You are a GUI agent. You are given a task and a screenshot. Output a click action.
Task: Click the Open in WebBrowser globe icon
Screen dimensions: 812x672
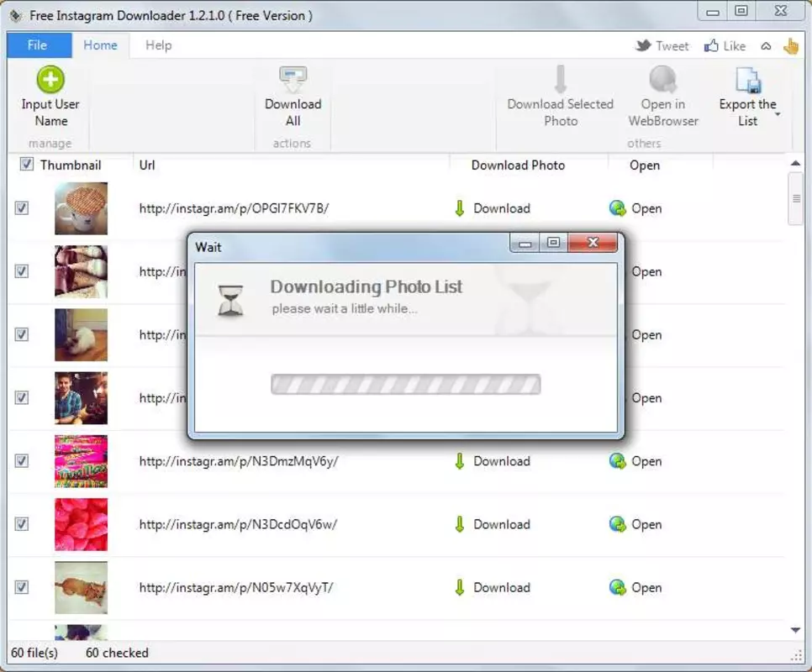(663, 79)
